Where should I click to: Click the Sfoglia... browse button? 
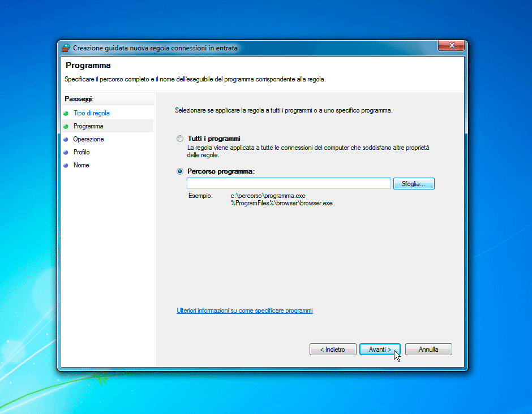click(x=414, y=183)
